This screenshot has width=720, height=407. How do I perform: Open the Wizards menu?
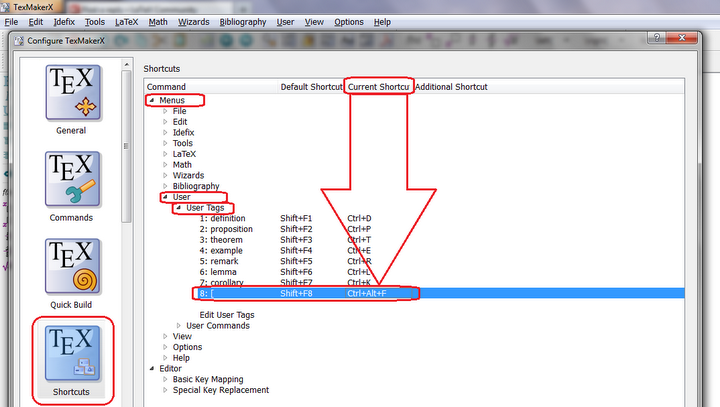[194, 22]
